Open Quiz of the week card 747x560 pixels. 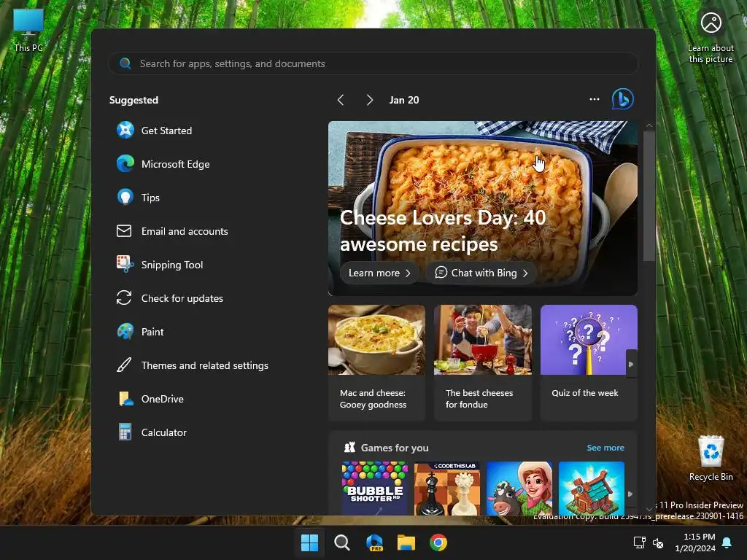589,363
